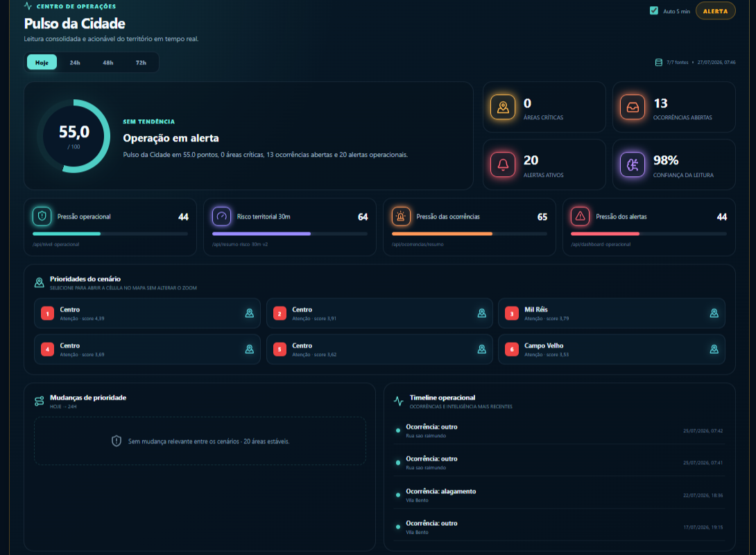Switch to the 72h scenario tab
The width and height of the screenshot is (756, 555).
pyautogui.click(x=141, y=62)
